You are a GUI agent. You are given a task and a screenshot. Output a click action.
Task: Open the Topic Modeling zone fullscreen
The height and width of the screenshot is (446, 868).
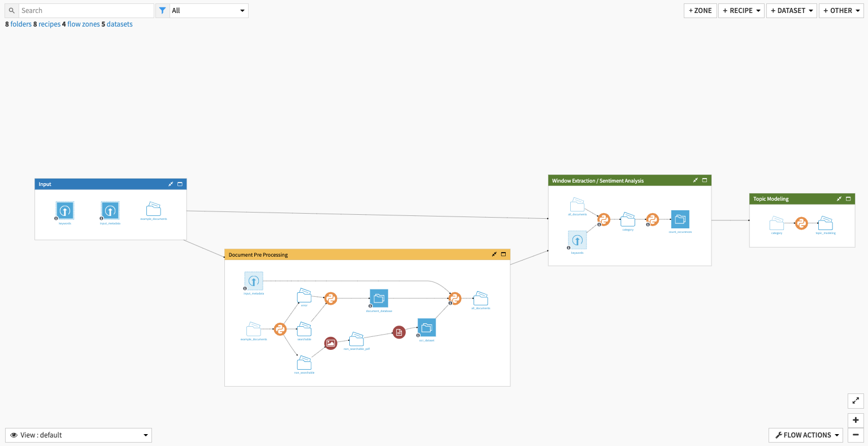pyautogui.click(x=848, y=199)
